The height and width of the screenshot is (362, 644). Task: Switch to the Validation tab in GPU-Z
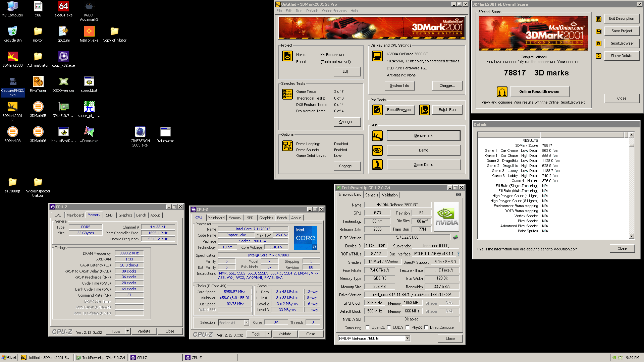click(390, 195)
